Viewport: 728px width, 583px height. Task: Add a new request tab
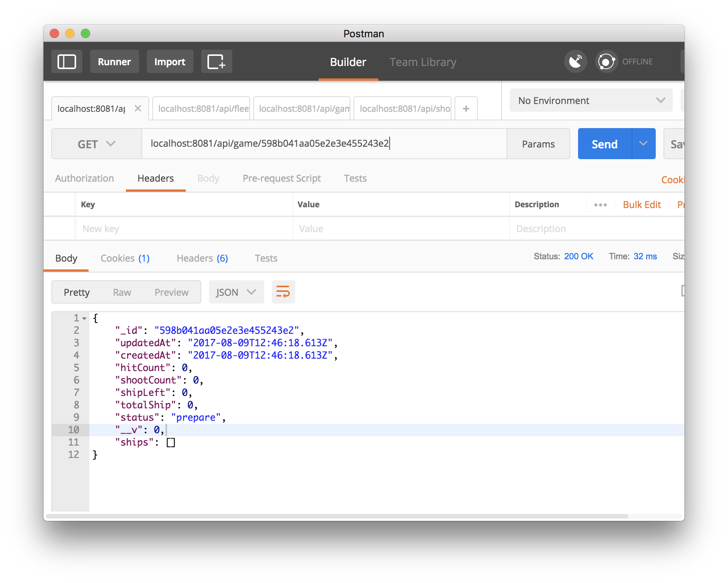click(466, 109)
